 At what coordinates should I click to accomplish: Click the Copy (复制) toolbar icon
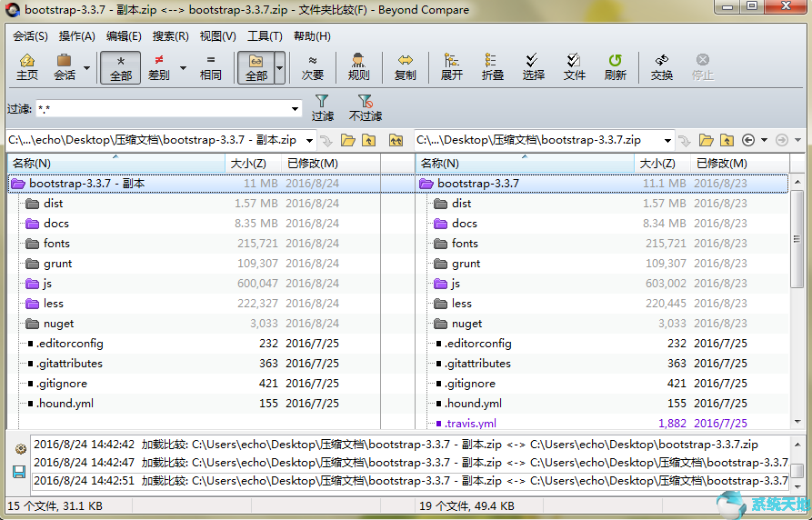[405, 67]
